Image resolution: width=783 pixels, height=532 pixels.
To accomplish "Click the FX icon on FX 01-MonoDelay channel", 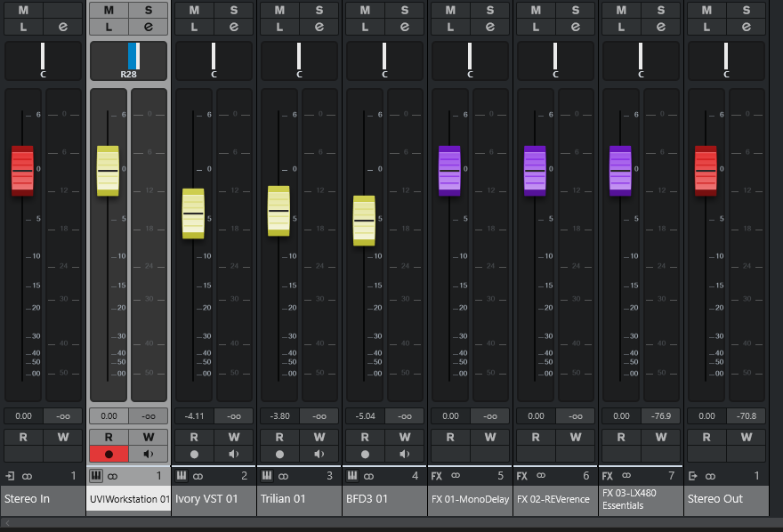I will click(x=437, y=476).
